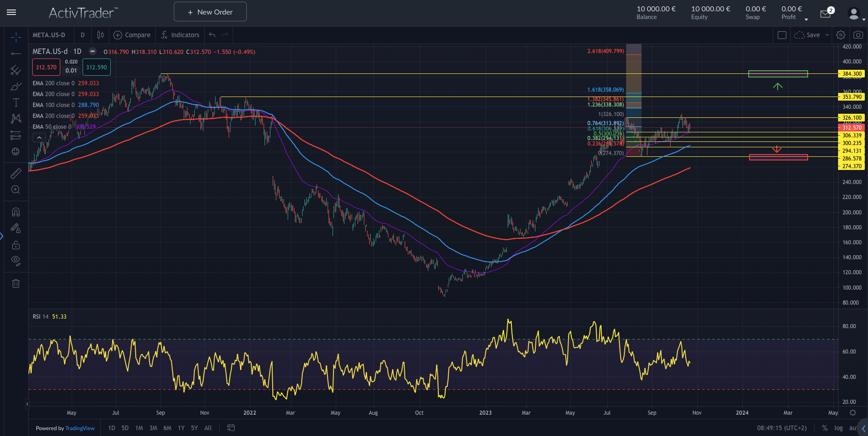The image size is (868, 436).
Task: Open the Indicators menu
Action: 180,35
